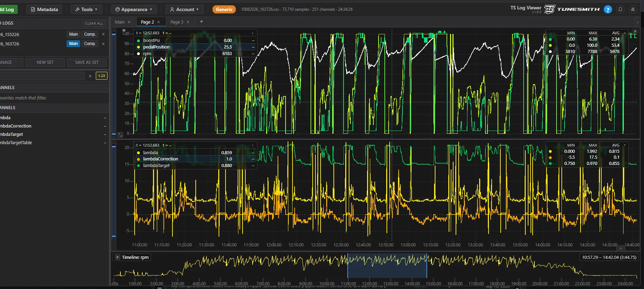The height and width of the screenshot is (289, 644).
Task: Close the Page 2 tab
Action: [159, 22]
